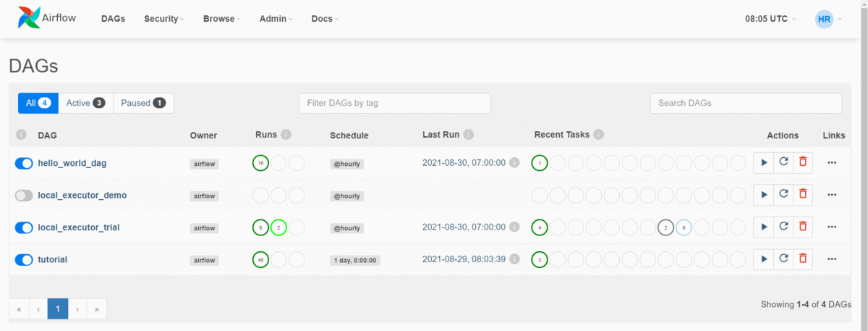
Task: Unpause the local_executor_demo toggle
Action: click(x=24, y=196)
